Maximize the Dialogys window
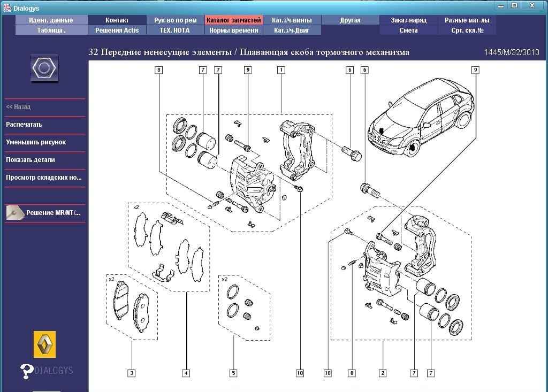The width and height of the screenshot is (548, 392). click(514, 5)
